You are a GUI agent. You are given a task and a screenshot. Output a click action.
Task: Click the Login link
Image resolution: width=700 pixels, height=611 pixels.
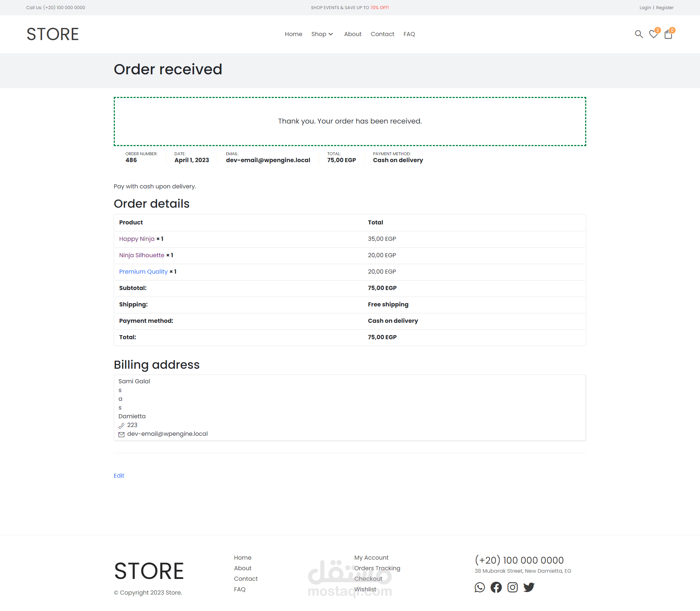[x=645, y=8]
